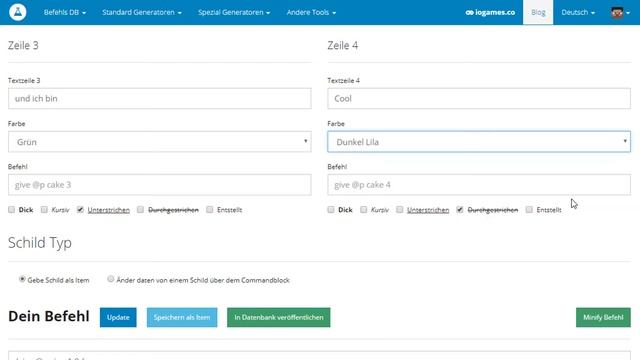Viewport: 640px width, 360px height.
Task: Visit the iogames.co link
Action: 490,12
